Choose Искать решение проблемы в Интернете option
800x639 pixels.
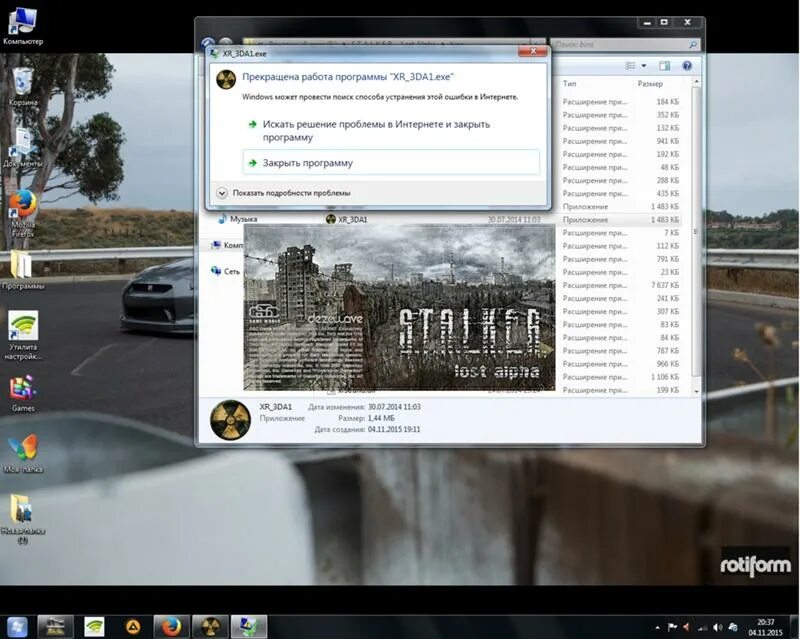(x=376, y=131)
